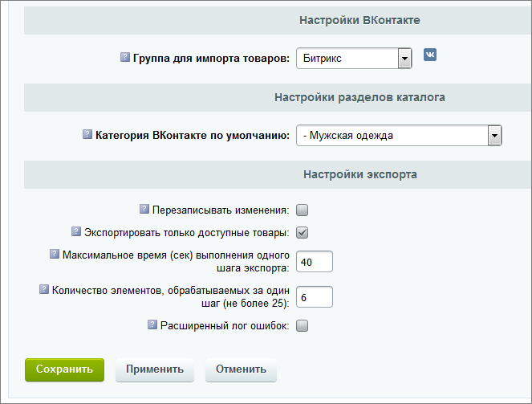Click the Настройки экспорта section header
The height and width of the screenshot is (404, 532).
(360, 174)
